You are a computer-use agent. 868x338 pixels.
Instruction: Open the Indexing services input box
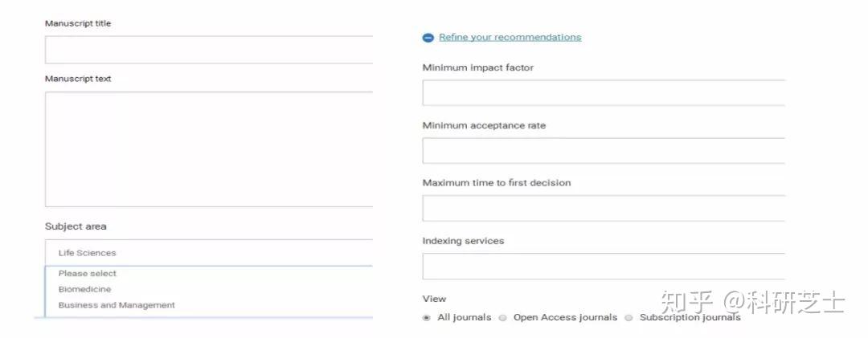pyautogui.click(x=603, y=266)
